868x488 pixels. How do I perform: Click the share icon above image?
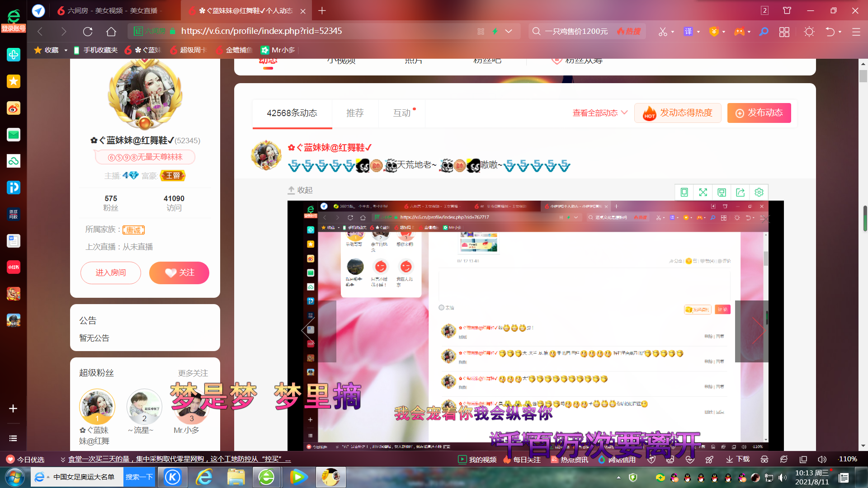coord(740,192)
